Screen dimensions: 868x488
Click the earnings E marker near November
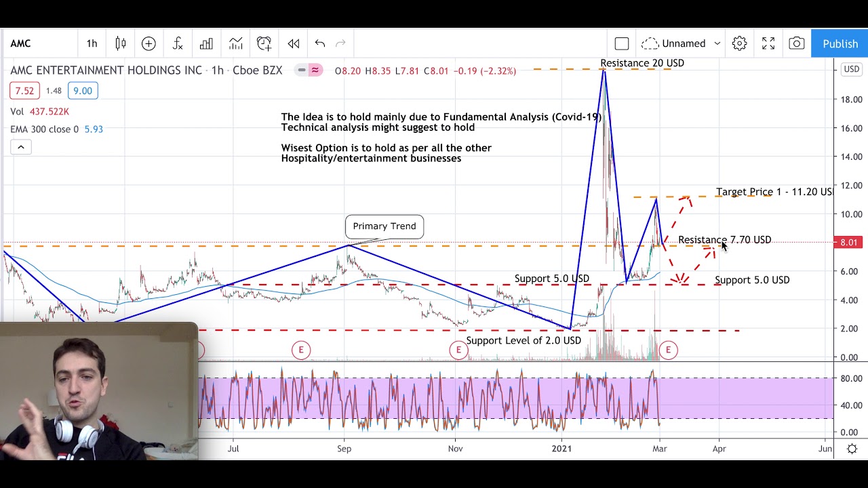pyautogui.click(x=458, y=350)
